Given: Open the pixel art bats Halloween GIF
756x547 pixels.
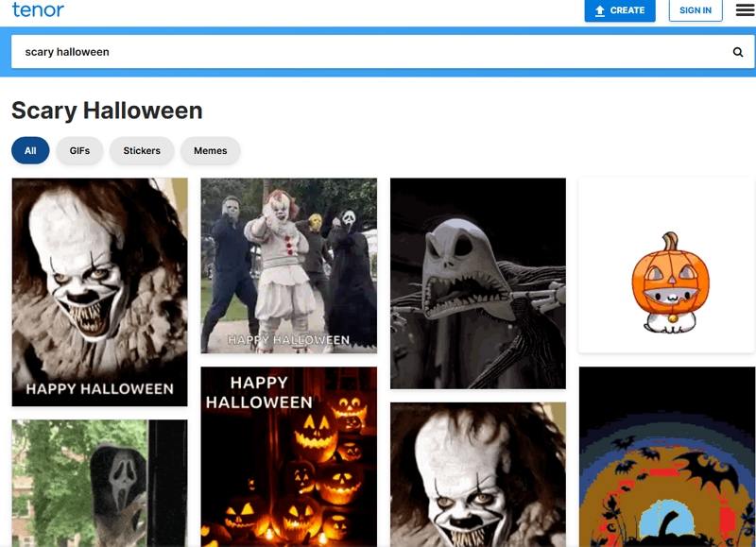Looking at the screenshot, I should (x=666, y=456).
